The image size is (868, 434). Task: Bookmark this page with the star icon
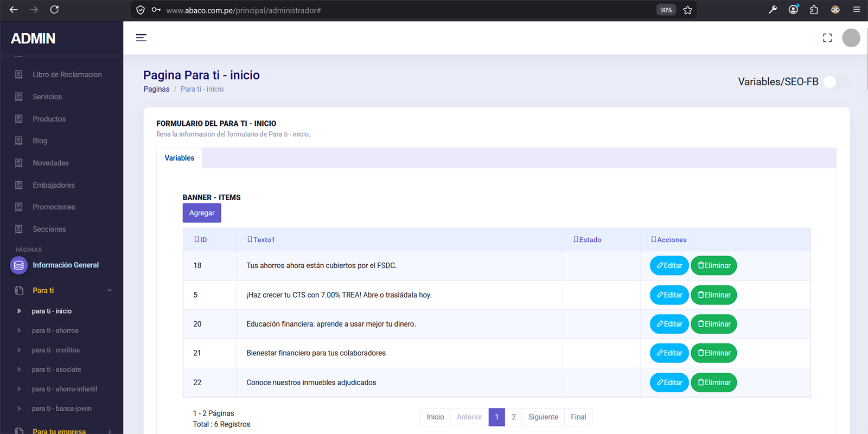click(687, 10)
